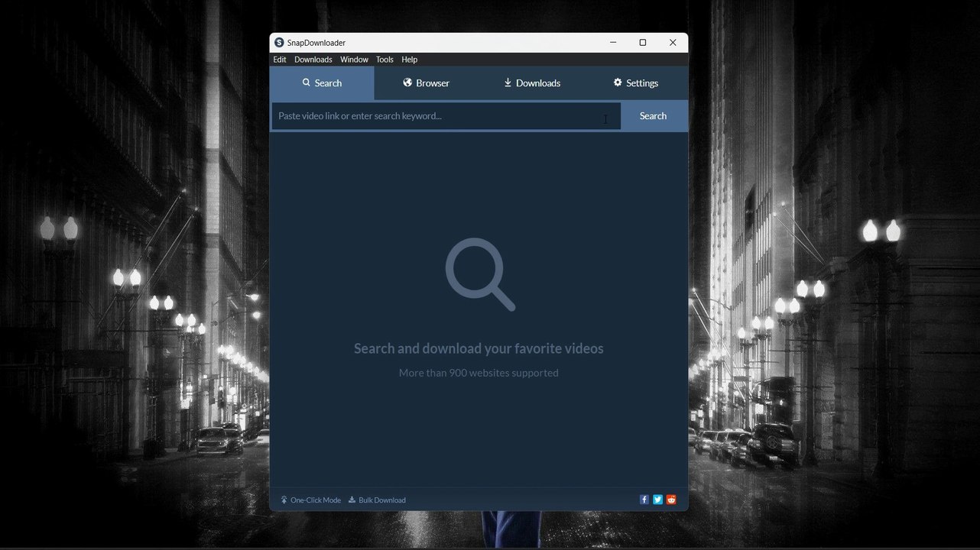The image size is (980, 550).
Task: Maximize the SnapDownloader window
Action: (643, 43)
